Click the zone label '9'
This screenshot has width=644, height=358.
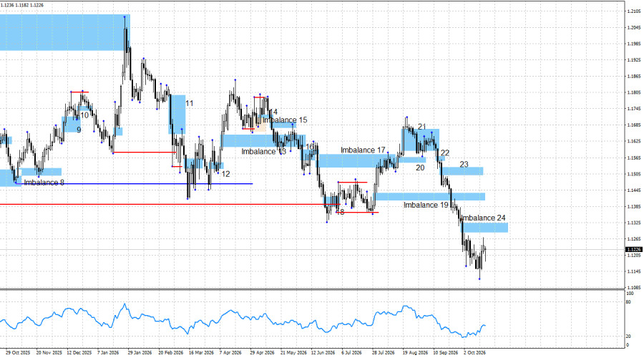point(79,130)
